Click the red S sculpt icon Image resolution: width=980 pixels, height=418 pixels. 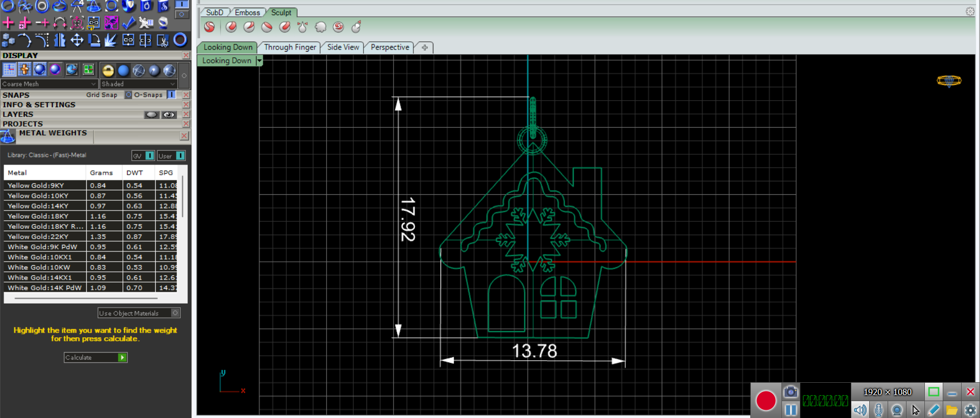tap(209, 27)
